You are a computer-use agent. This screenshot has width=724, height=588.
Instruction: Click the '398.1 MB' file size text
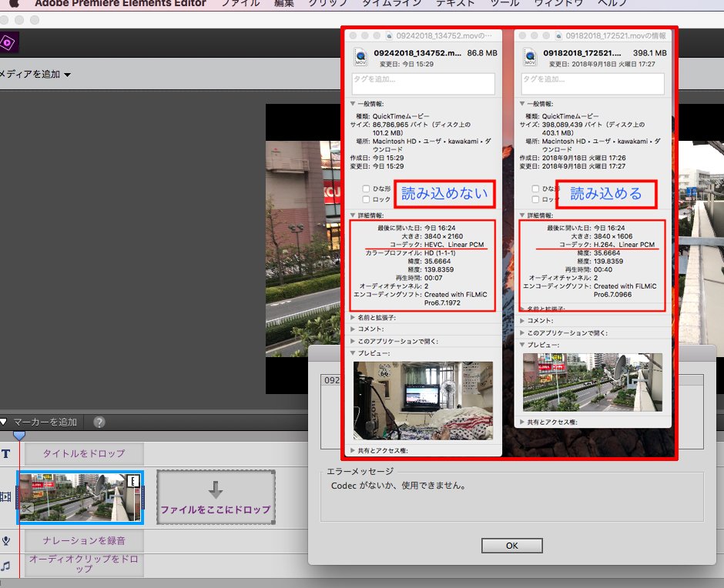click(x=650, y=53)
